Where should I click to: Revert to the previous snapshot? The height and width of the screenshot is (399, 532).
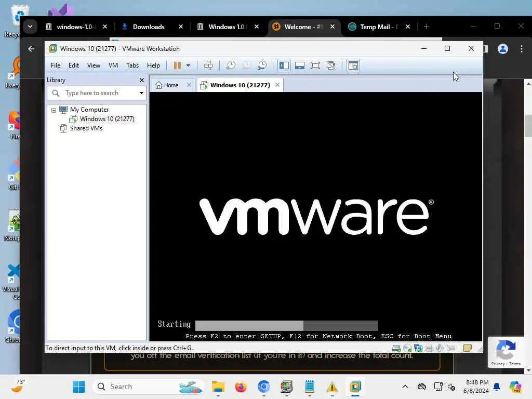click(247, 65)
